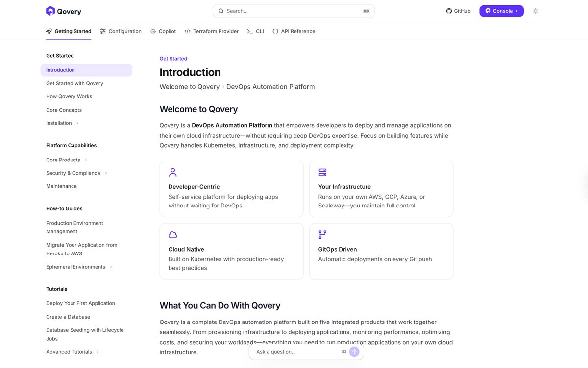The width and height of the screenshot is (588, 368).
Task: Click the Your Infrastructure server icon
Action: (322, 172)
